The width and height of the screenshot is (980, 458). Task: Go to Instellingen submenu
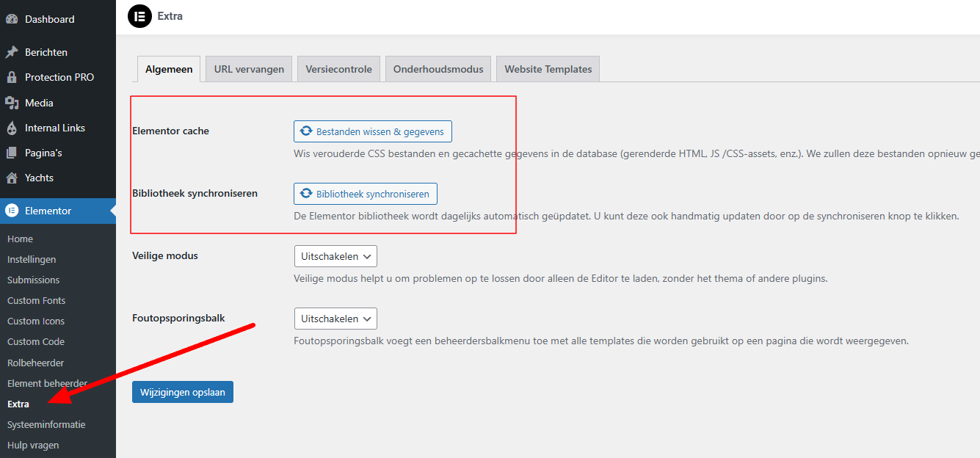[x=32, y=259]
